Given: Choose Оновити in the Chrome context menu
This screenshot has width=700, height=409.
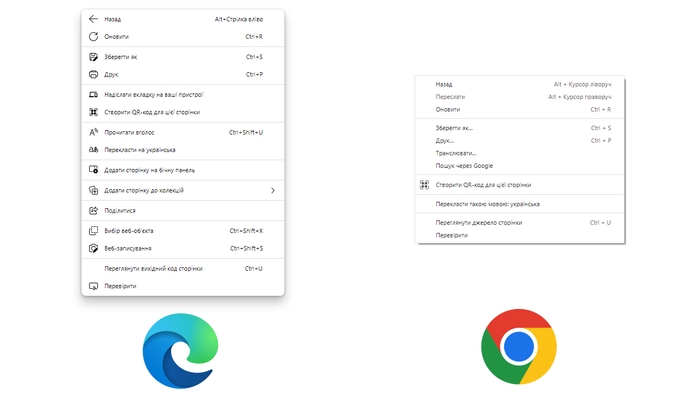Looking at the screenshot, I should 519,109.
